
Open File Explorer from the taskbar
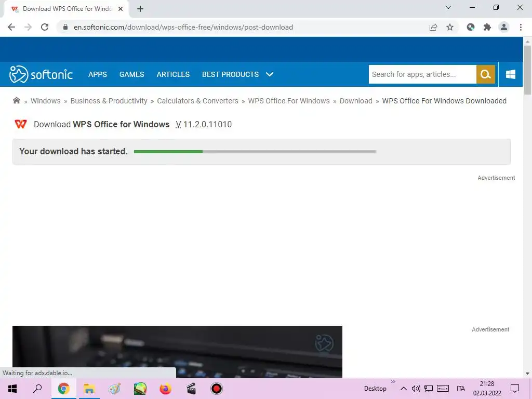[x=89, y=389]
